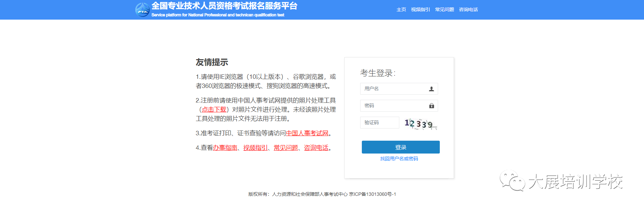Focus the 用户名 input field
The image size is (644, 210).
(393, 89)
